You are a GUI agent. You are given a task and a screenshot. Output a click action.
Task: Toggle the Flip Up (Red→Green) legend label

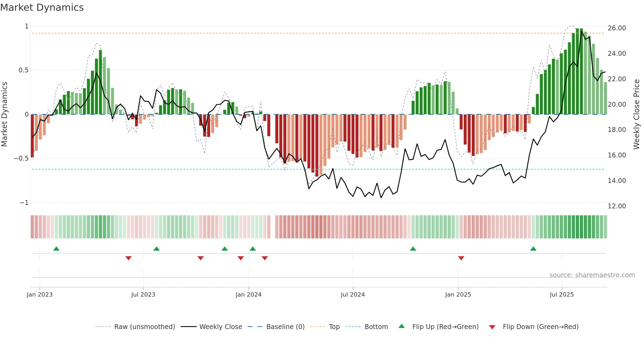pyautogui.click(x=445, y=327)
